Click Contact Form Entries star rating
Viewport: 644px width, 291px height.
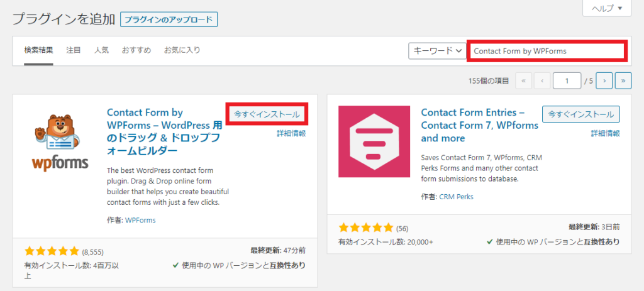click(366, 228)
